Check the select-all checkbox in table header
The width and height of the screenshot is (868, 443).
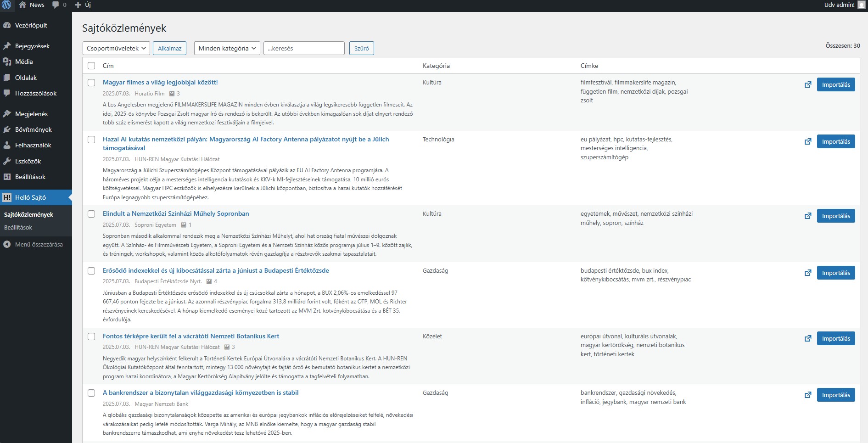91,66
